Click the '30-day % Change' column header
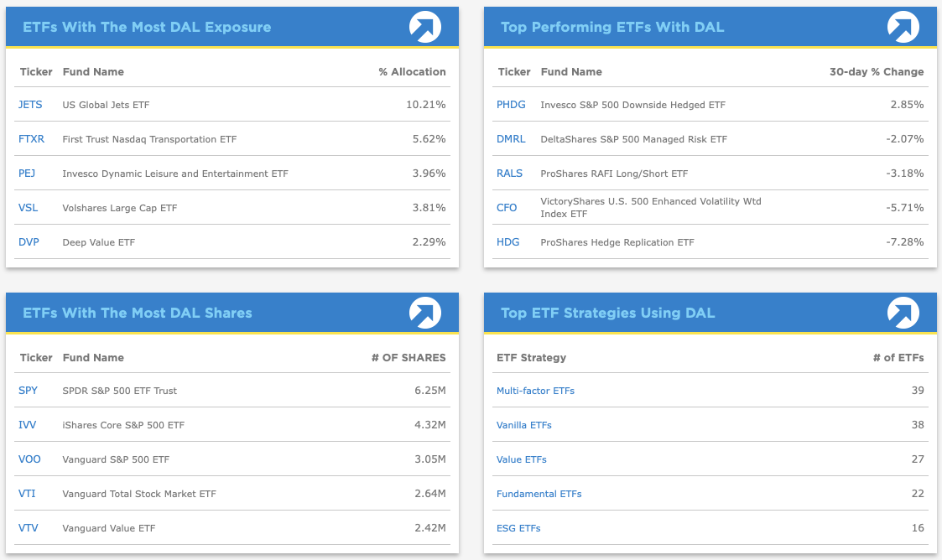The image size is (942, 560). (877, 71)
